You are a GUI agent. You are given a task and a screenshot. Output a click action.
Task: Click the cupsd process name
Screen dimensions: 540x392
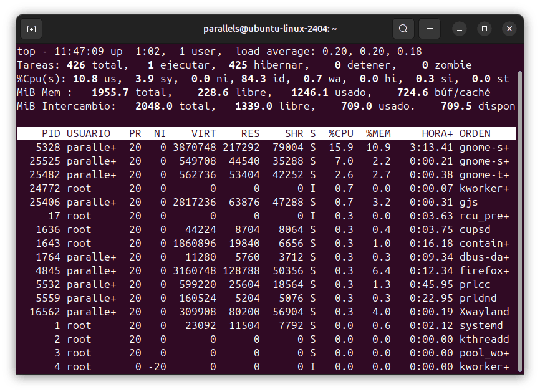click(x=475, y=229)
